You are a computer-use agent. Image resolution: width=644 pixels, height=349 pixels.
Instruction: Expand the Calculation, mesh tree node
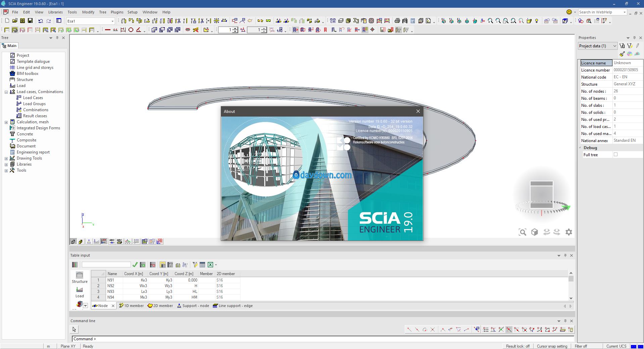pos(6,122)
